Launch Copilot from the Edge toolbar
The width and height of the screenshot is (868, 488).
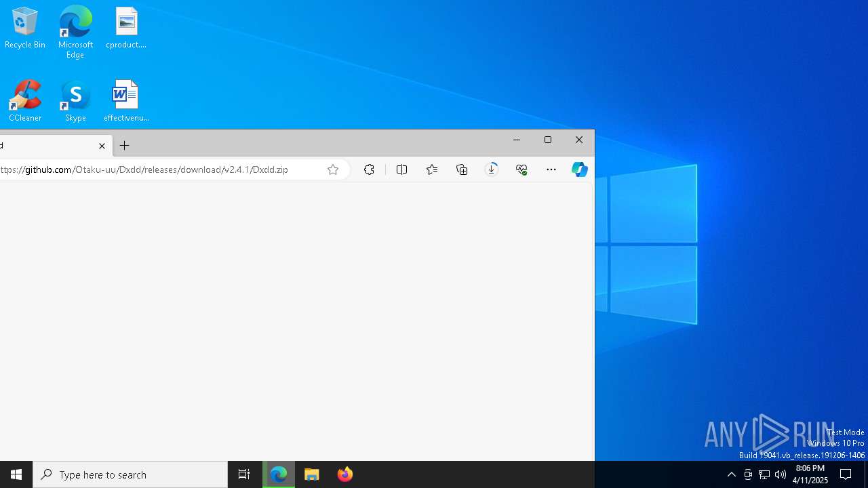[x=579, y=169]
